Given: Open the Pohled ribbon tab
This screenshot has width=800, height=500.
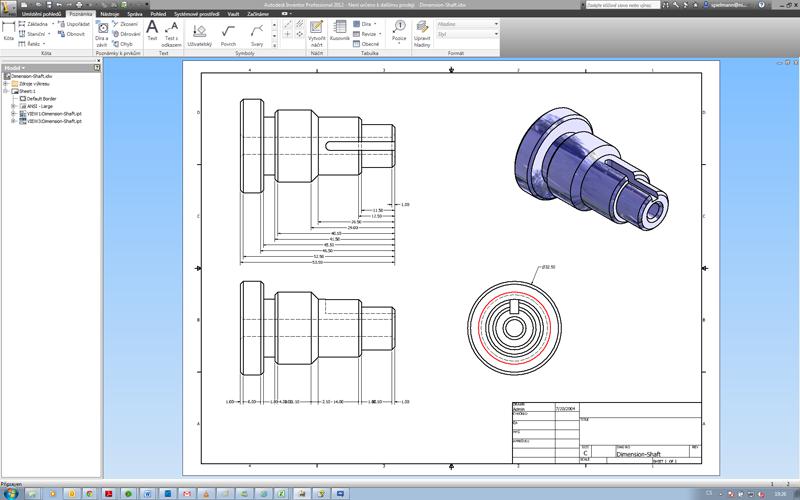Looking at the screenshot, I should [x=158, y=14].
